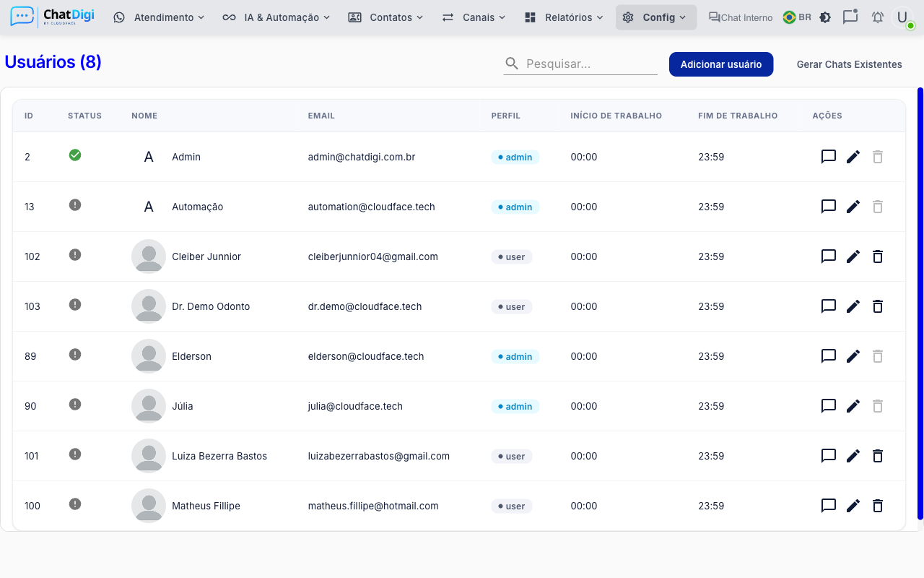
Task: Expand the IA & Automação menu
Action: click(276, 17)
